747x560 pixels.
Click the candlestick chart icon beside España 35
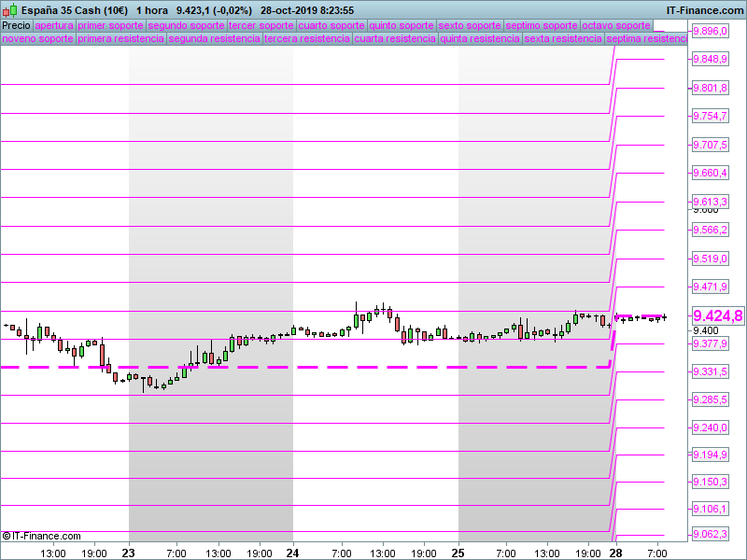9,10
